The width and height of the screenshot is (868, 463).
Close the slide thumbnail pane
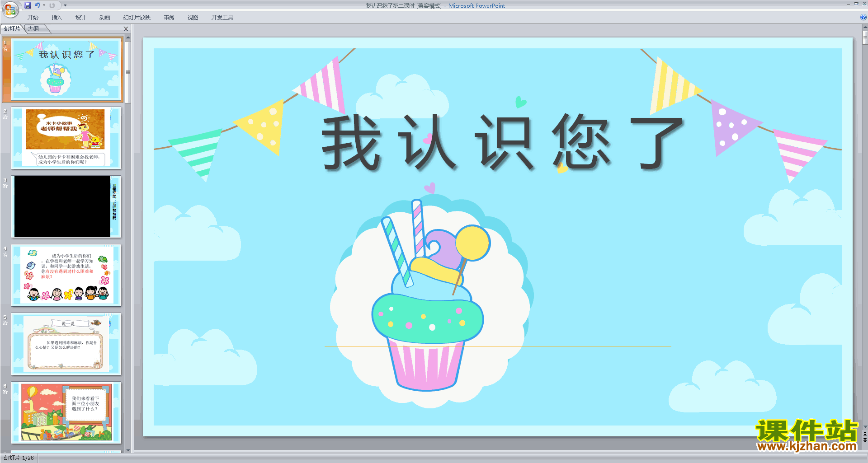pos(126,29)
